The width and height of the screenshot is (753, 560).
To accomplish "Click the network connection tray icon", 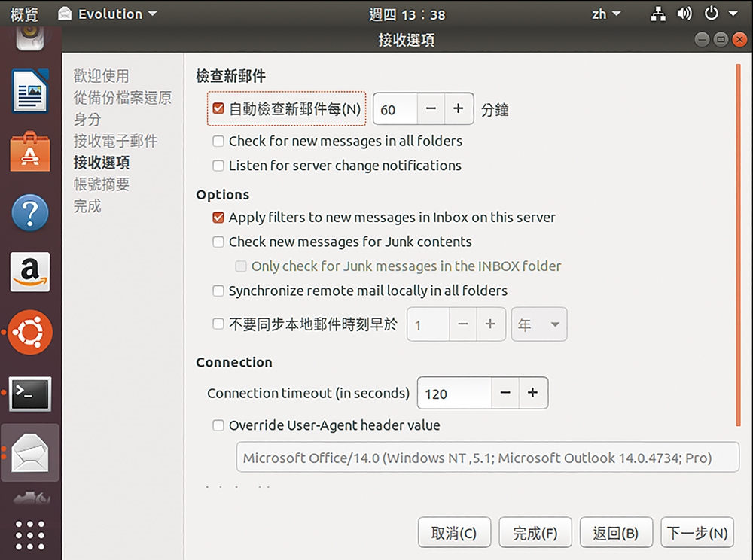I will point(658,14).
